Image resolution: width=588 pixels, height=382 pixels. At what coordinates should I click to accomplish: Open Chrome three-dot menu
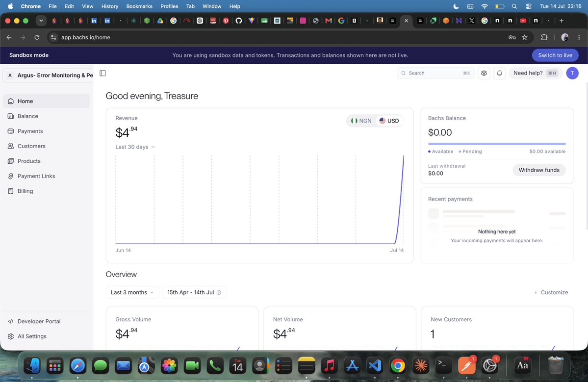[579, 37]
